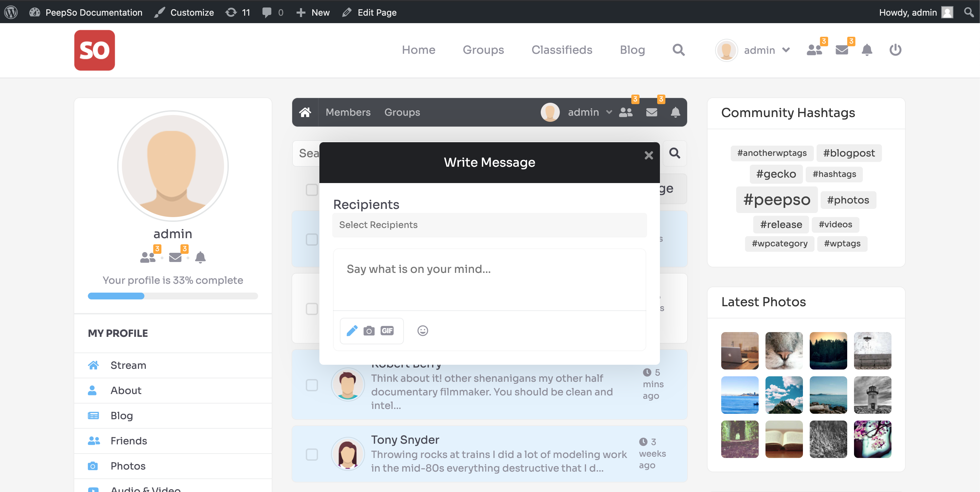Click friends icon under admin profile avatar
The image size is (980, 492).
click(x=147, y=258)
